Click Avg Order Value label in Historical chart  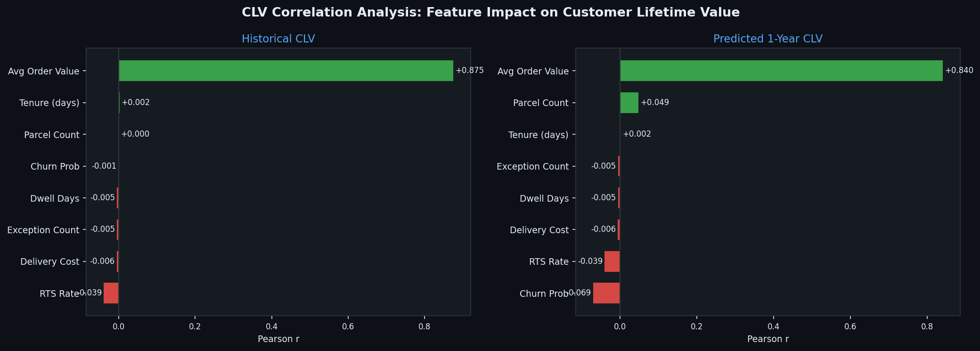click(44, 71)
